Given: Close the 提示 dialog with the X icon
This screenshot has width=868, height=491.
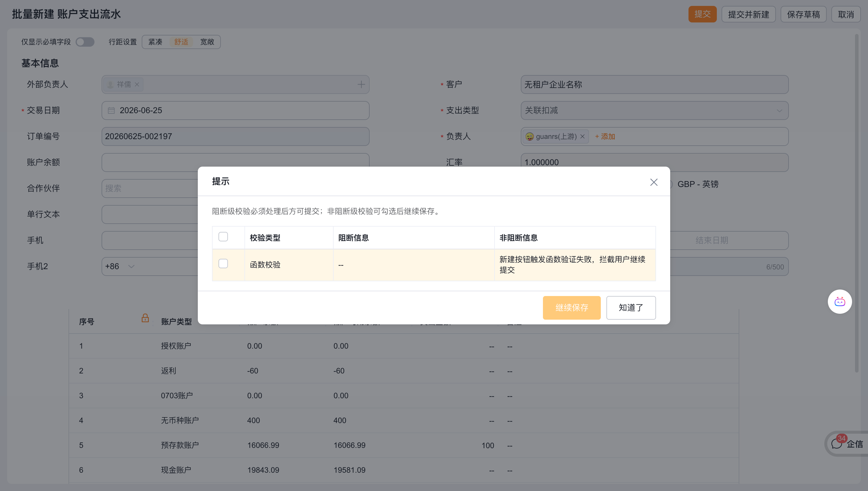Looking at the screenshot, I should (x=654, y=182).
